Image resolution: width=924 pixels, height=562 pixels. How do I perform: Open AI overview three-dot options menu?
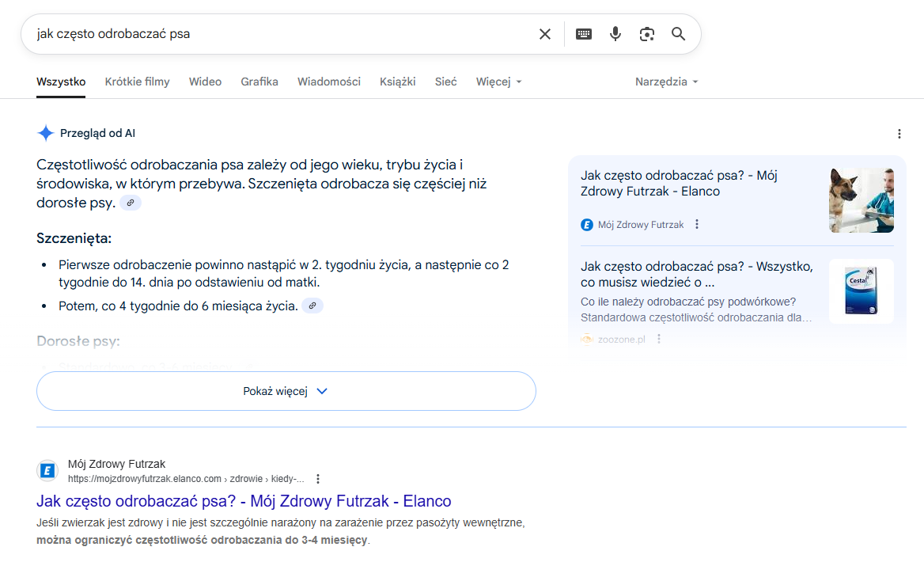pyautogui.click(x=899, y=134)
